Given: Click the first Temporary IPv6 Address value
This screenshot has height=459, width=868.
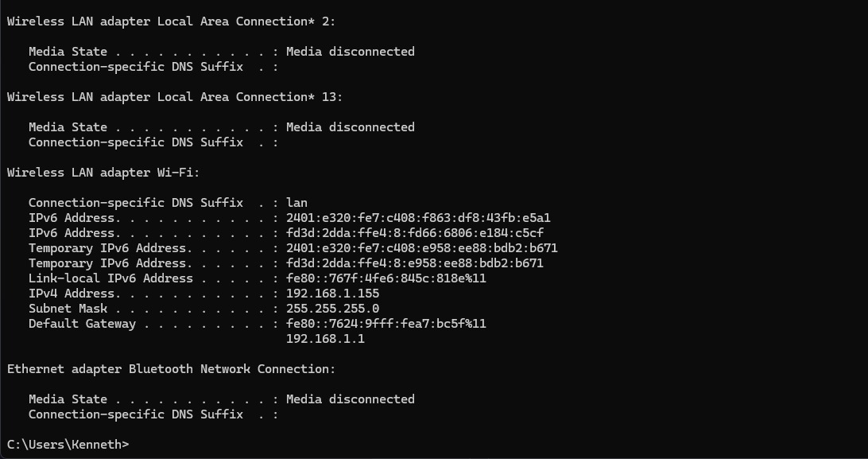Looking at the screenshot, I should [x=422, y=248].
